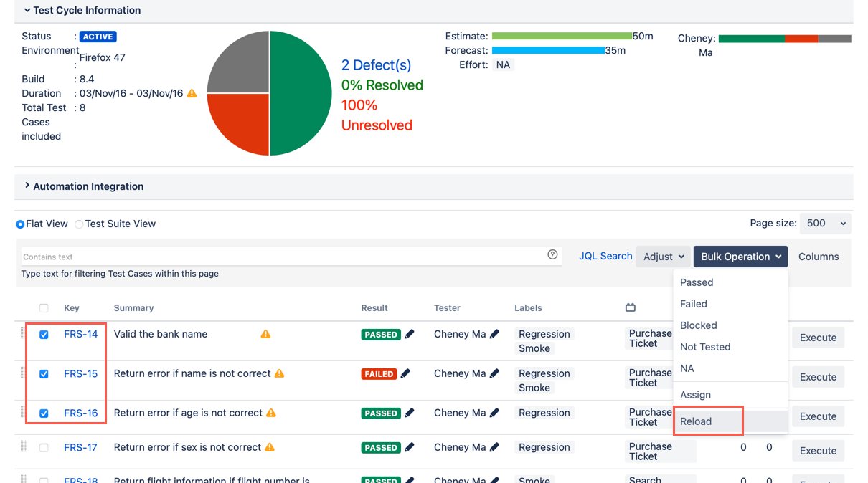
Task: Click the help question mark icon in filter box
Action: (552, 254)
